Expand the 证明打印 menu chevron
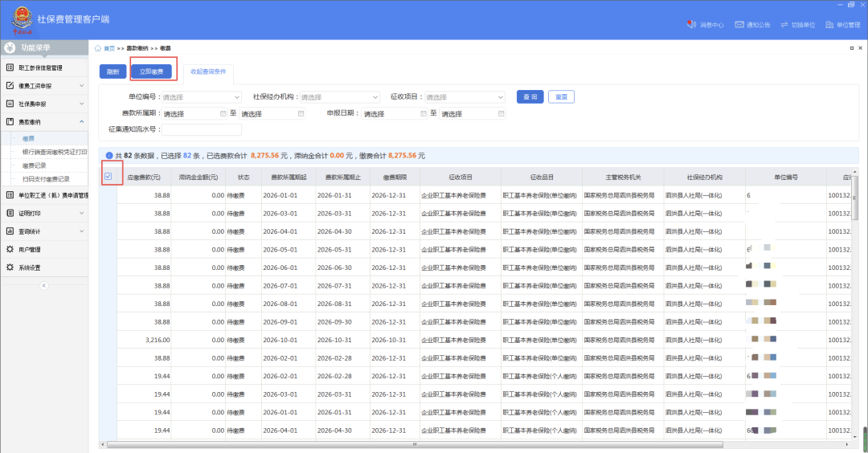The width and height of the screenshot is (868, 453). click(x=82, y=213)
